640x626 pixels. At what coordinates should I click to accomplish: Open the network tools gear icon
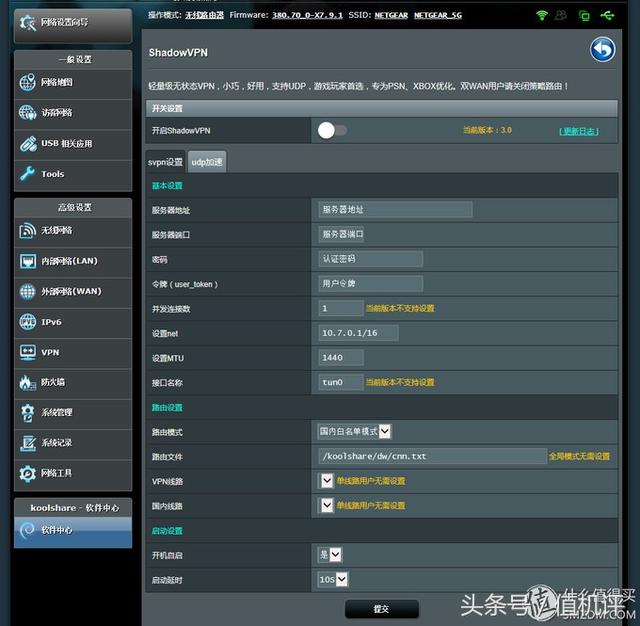point(28,473)
